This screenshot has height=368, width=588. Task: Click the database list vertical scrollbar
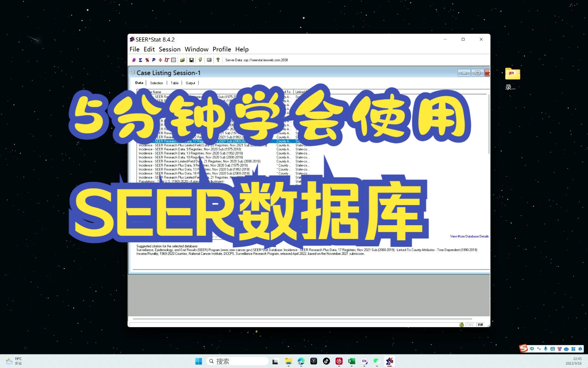[489, 124]
